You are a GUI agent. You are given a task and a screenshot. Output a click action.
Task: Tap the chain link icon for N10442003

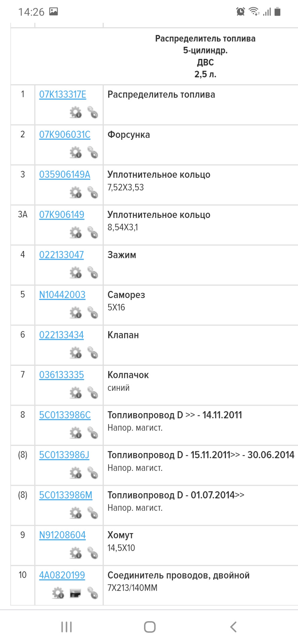93,313
